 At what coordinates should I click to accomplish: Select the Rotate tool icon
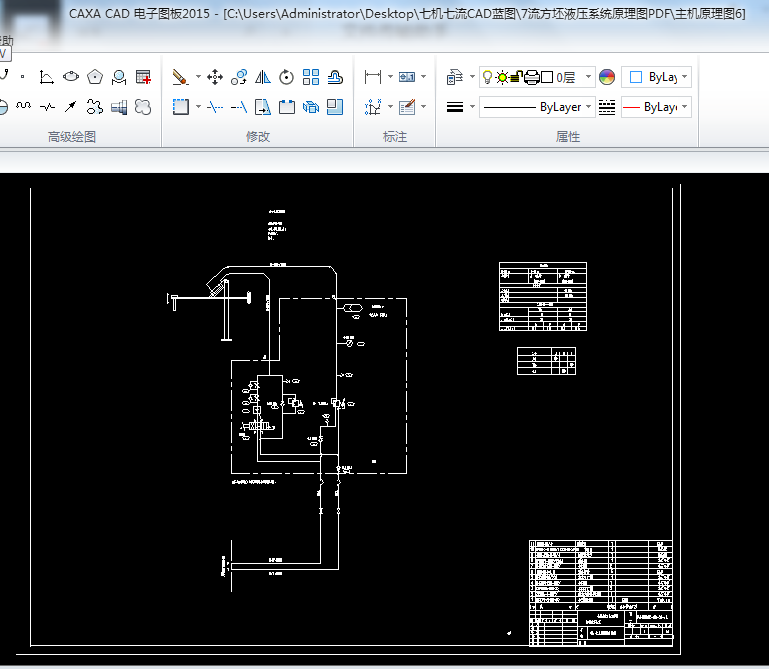(x=287, y=77)
